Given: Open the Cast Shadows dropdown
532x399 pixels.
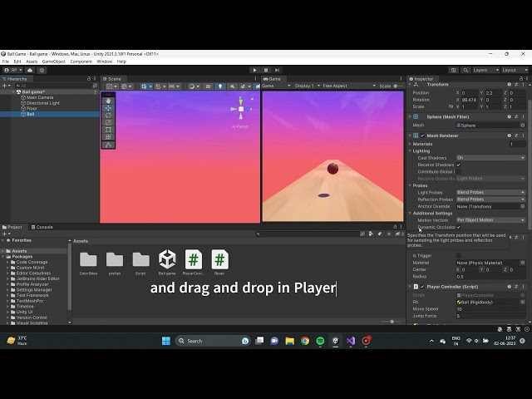Looking at the screenshot, I should coord(490,158).
